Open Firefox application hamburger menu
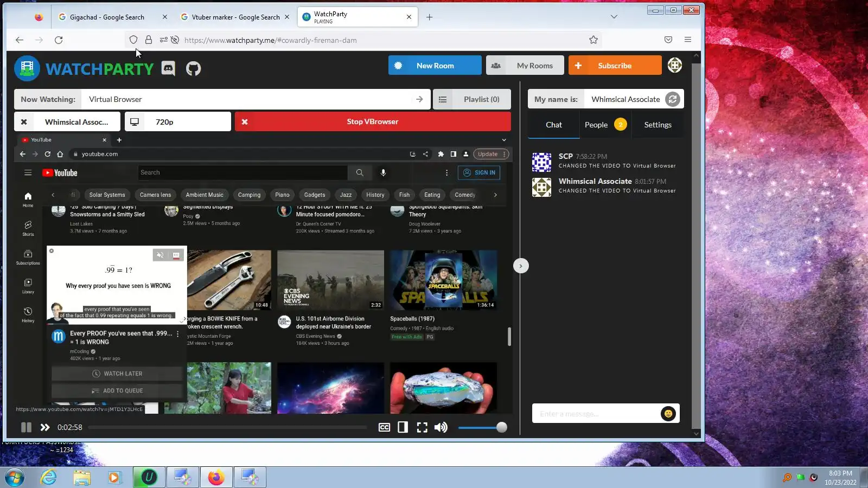 pos(688,40)
